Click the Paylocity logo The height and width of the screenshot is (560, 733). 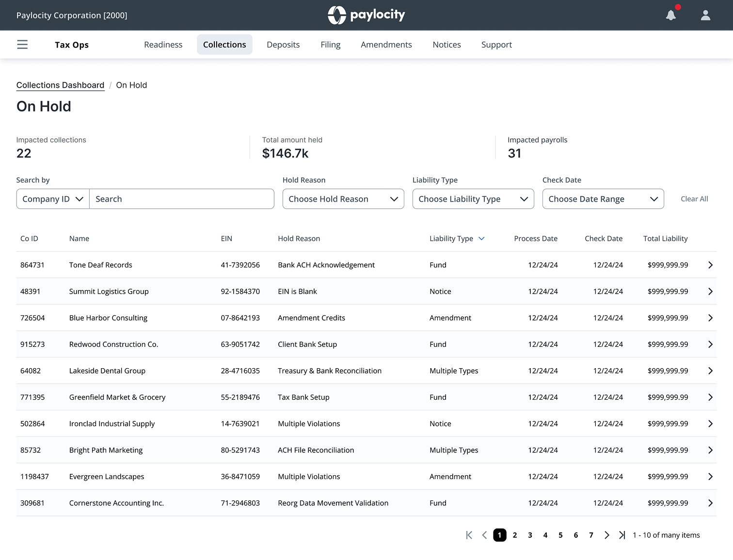pyautogui.click(x=366, y=15)
